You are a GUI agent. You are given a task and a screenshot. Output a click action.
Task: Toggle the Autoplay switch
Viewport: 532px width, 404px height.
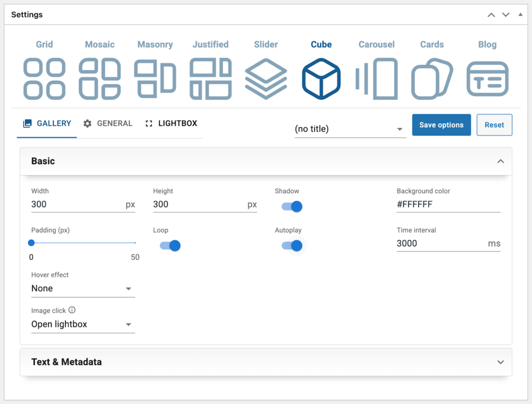click(x=292, y=246)
